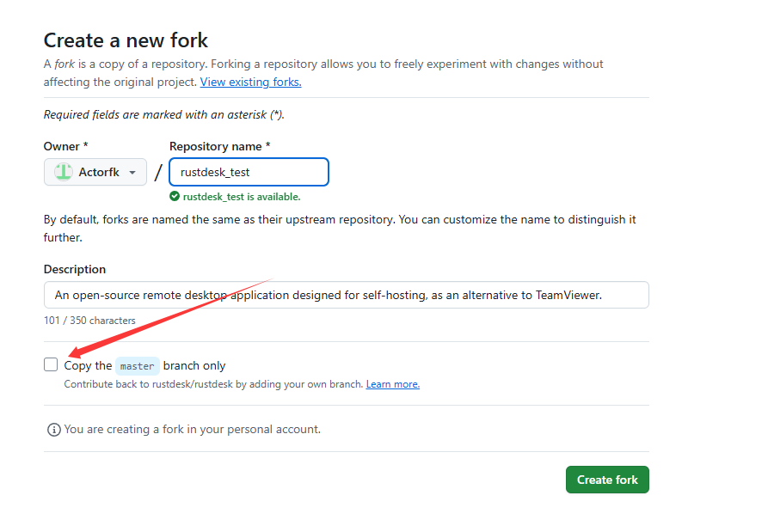
Task: Click the green availability checkmark icon
Action: click(175, 196)
